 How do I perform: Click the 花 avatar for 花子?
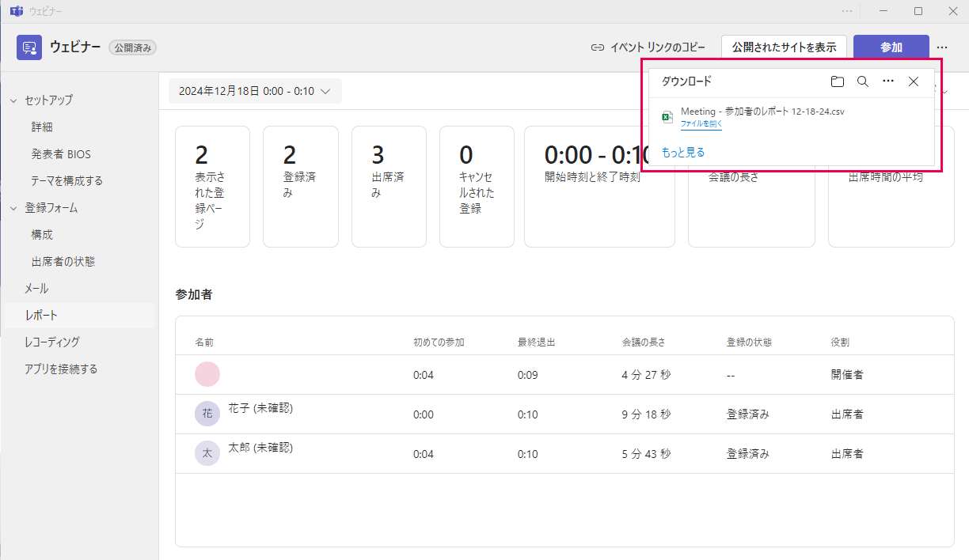click(207, 414)
